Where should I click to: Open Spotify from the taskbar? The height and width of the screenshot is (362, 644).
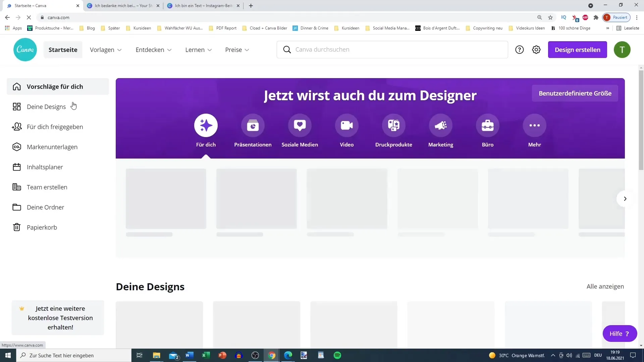[337, 355]
